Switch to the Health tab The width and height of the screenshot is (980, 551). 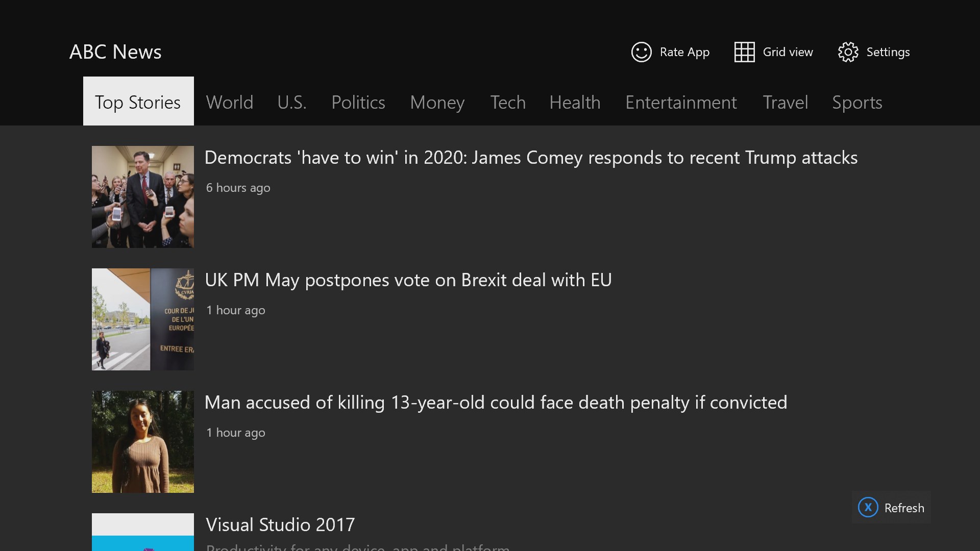coord(575,102)
